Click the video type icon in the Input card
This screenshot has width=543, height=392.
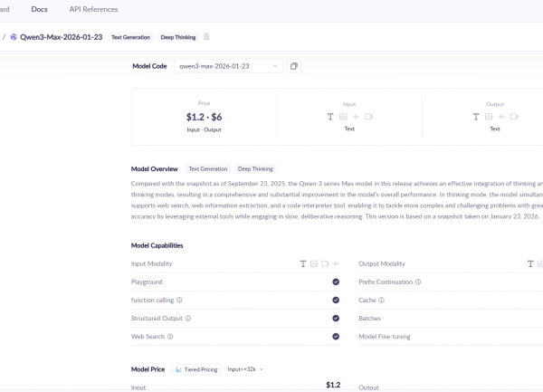click(368, 117)
